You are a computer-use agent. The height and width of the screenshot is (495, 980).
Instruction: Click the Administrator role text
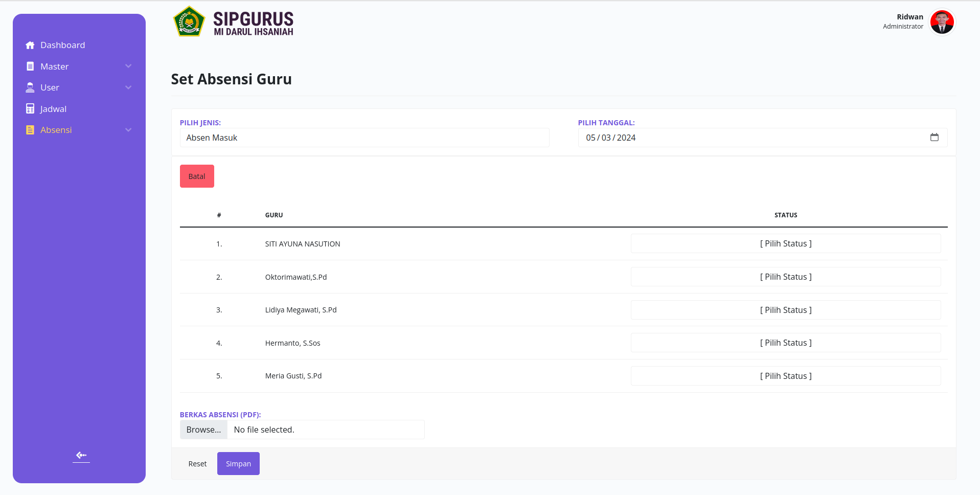coord(903,27)
